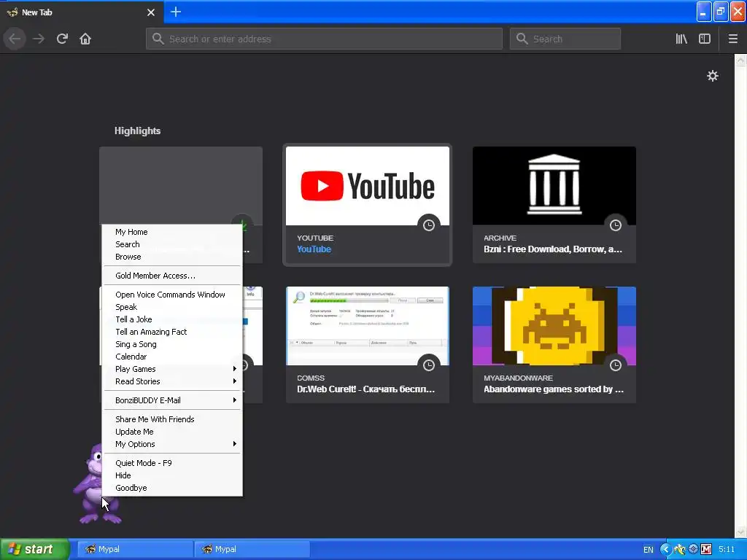This screenshot has width=747, height=560.
Task: Close the New Tab tab
Action: pyautogui.click(x=151, y=12)
